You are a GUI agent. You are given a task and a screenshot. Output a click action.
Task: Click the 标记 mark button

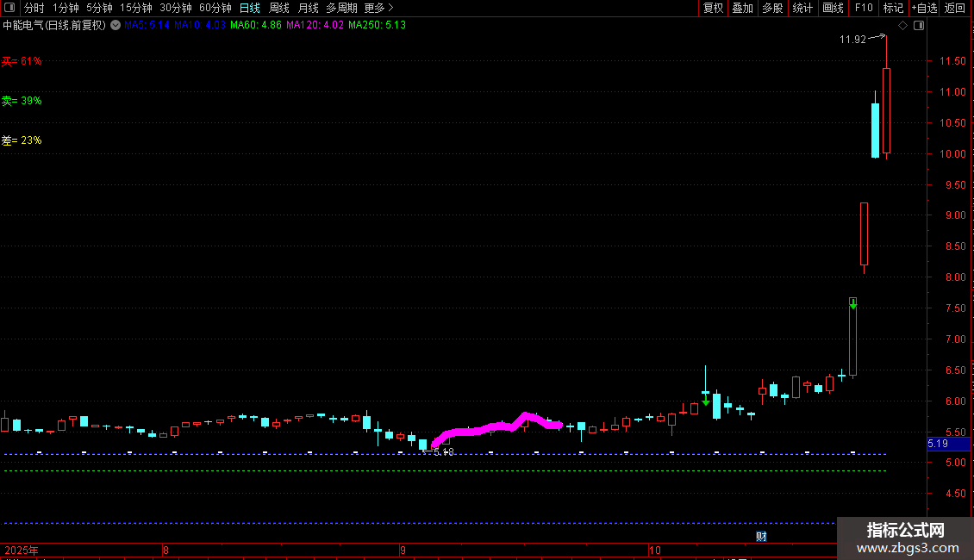pyautogui.click(x=893, y=8)
